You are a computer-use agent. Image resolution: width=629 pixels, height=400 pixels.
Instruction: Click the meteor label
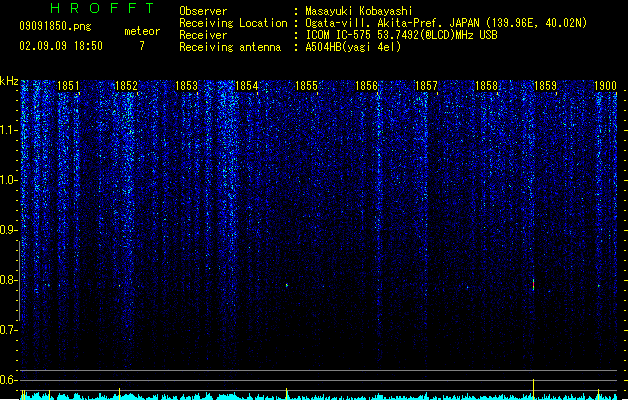142,31
